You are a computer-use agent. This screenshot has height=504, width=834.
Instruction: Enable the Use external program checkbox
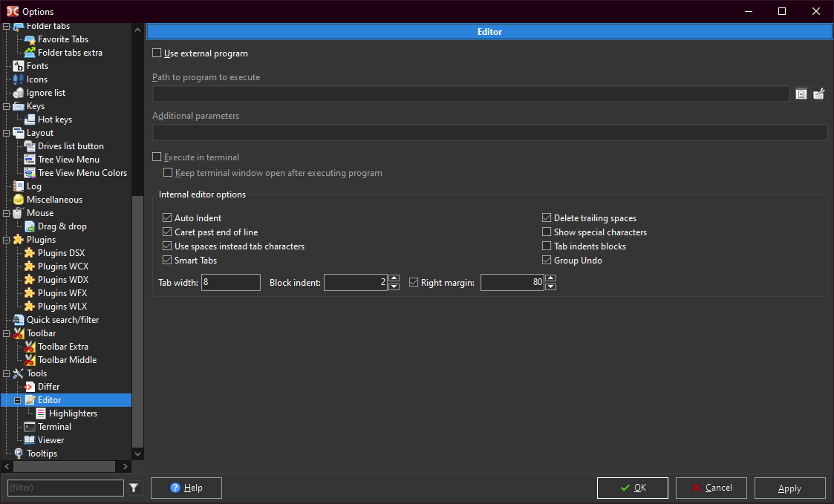[x=157, y=53]
